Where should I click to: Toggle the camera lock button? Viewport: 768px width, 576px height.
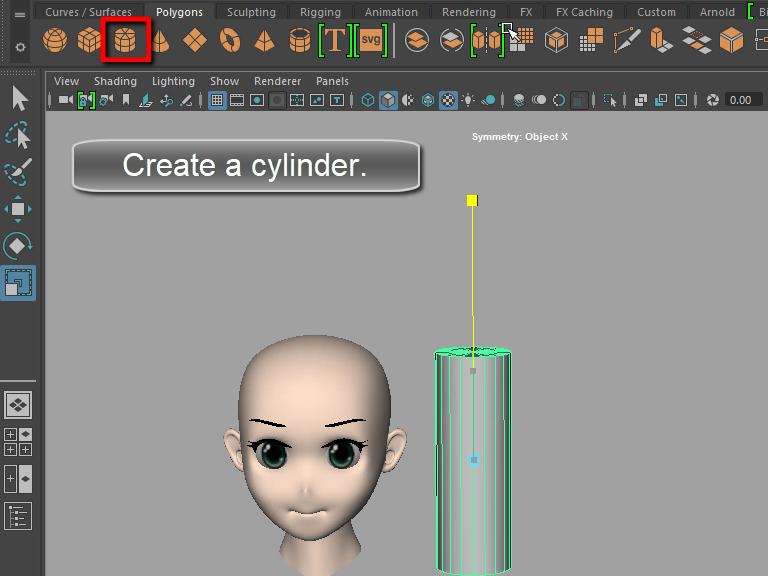[86, 100]
